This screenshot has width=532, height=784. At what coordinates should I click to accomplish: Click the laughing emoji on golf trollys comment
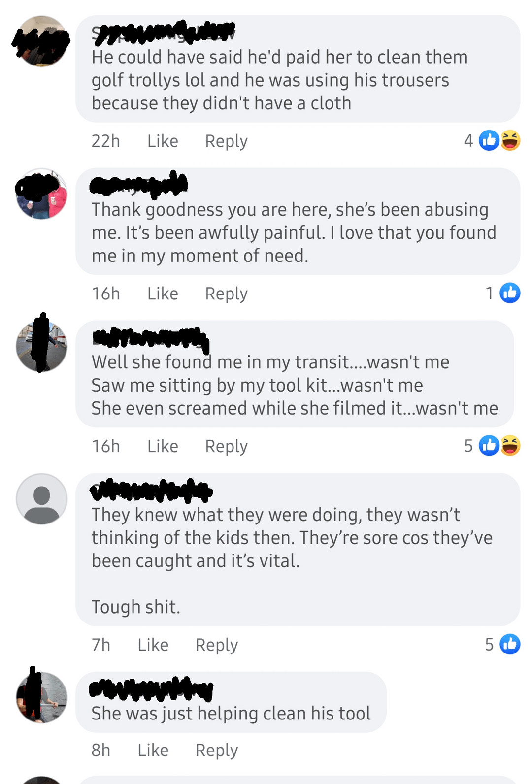pyautogui.click(x=511, y=141)
